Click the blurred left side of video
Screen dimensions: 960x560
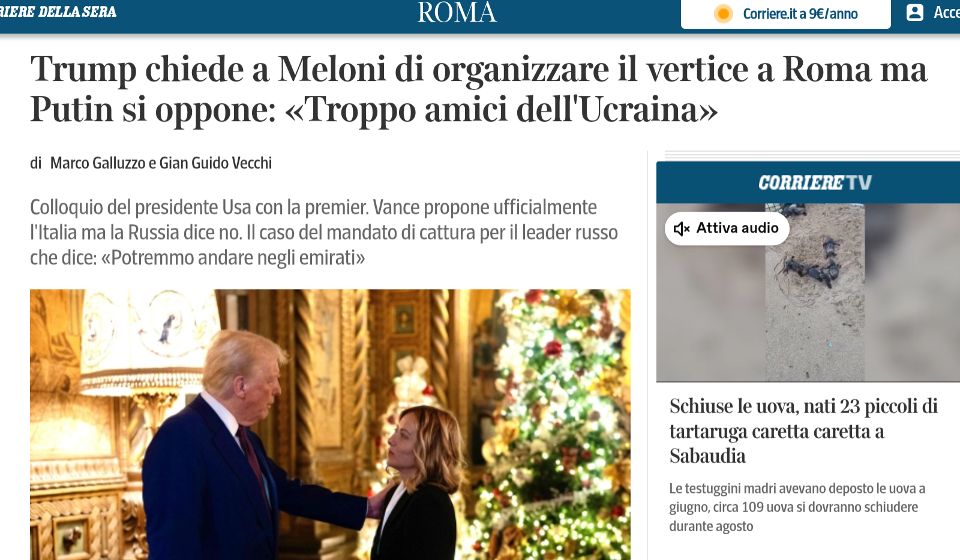[x=711, y=312]
